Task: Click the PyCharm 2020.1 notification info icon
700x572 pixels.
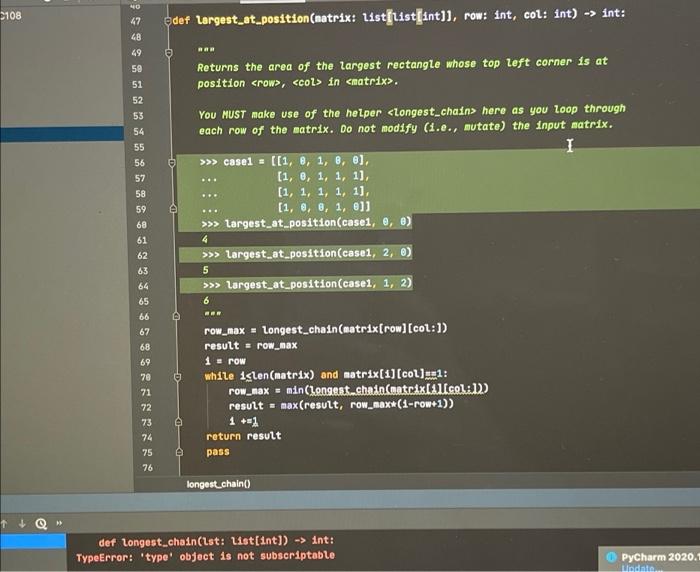Action: [611, 557]
